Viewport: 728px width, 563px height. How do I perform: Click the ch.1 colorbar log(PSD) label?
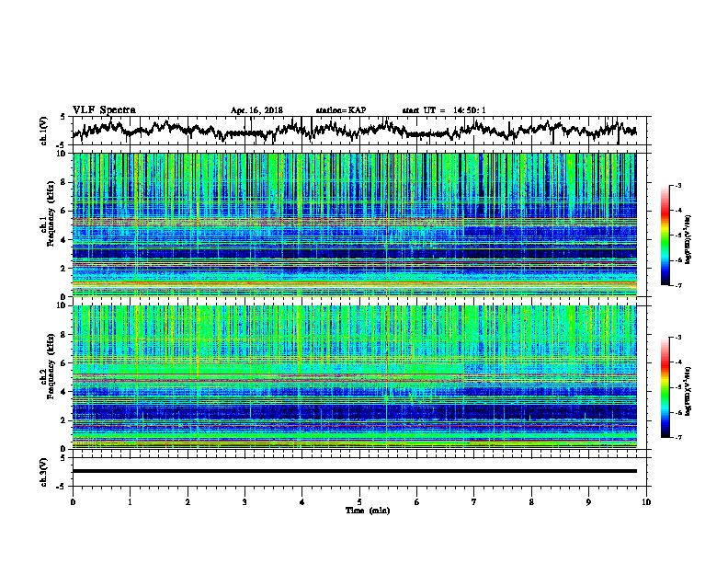click(688, 240)
